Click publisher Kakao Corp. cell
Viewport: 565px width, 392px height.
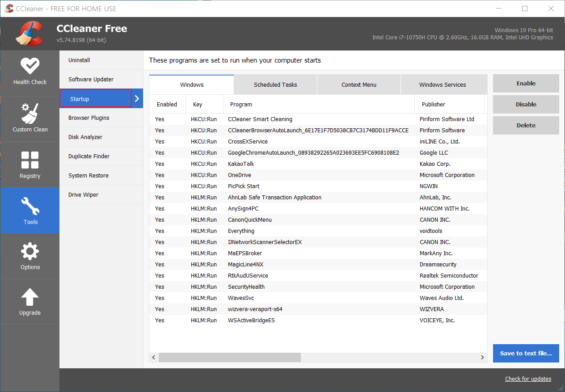pyautogui.click(x=435, y=164)
